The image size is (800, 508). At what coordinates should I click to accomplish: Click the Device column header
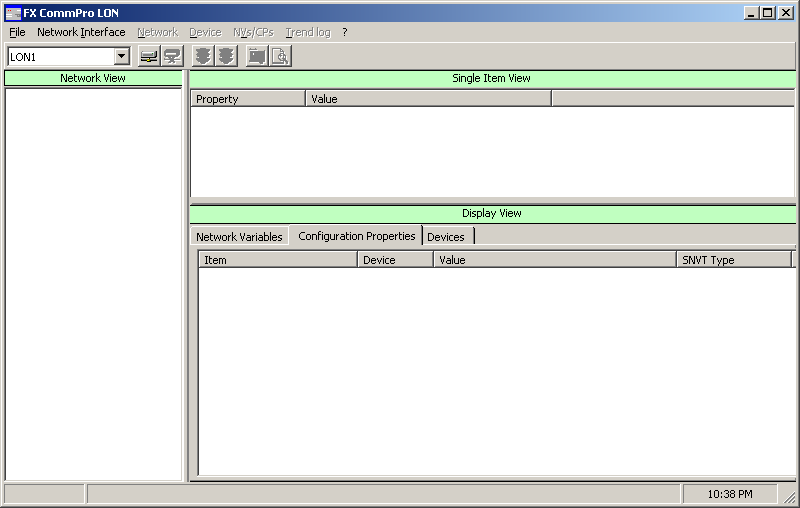pyautogui.click(x=395, y=260)
